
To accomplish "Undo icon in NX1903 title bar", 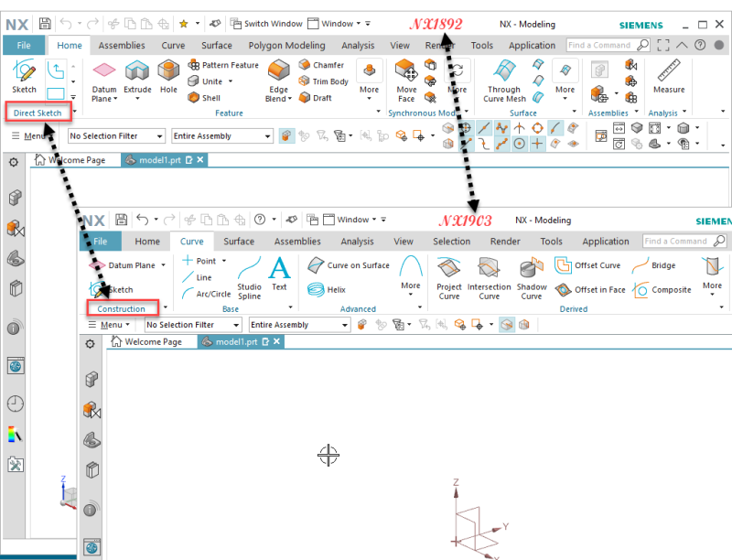I will (143, 220).
